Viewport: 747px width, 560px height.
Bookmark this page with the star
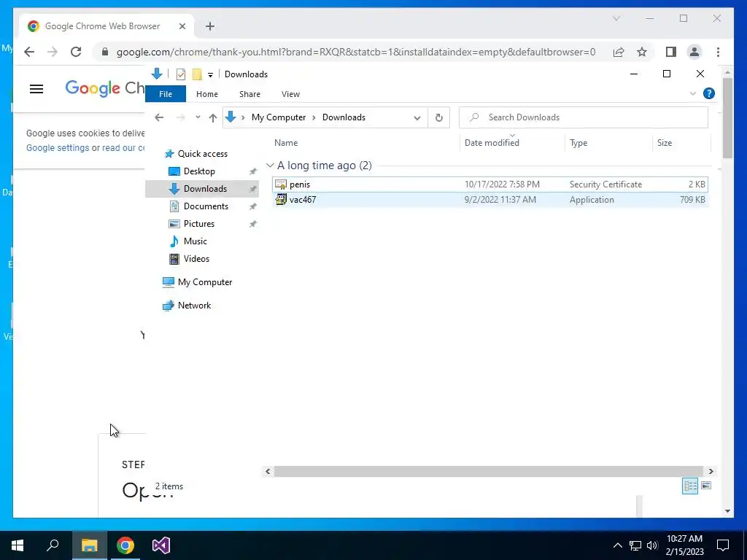(x=642, y=52)
